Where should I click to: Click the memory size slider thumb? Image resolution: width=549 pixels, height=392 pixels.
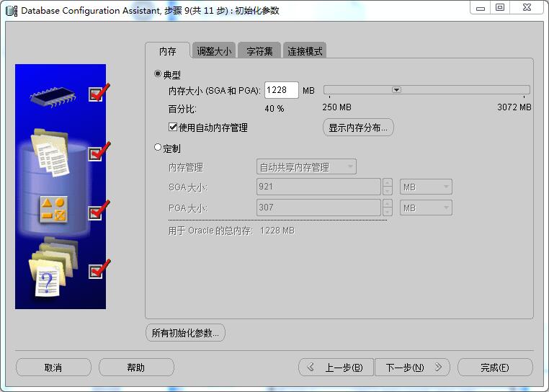pyautogui.click(x=396, y=89)
